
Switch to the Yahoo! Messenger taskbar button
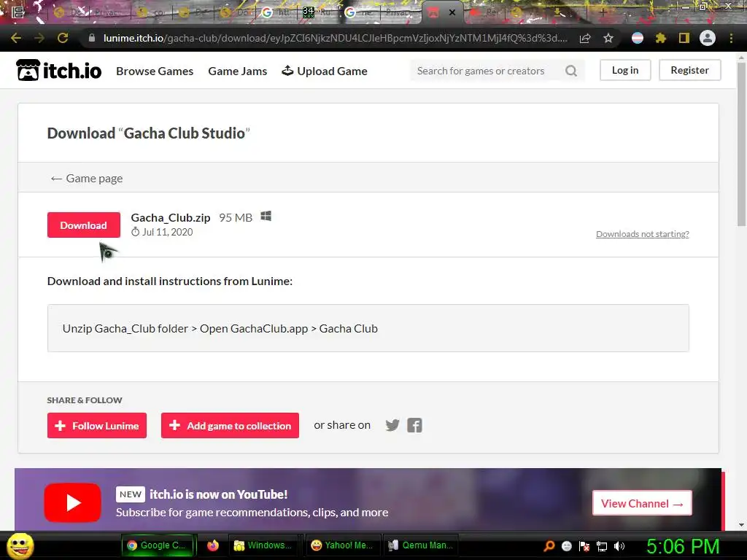click(341, 545)
